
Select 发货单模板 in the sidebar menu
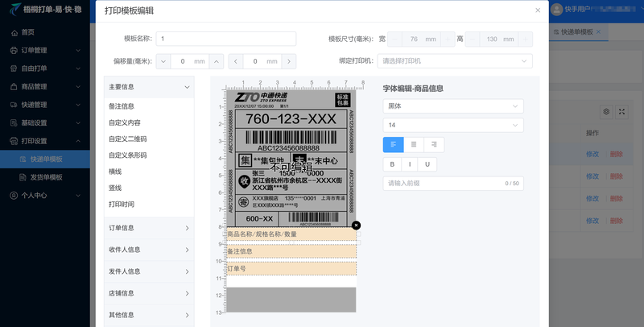tap(45, 177)
